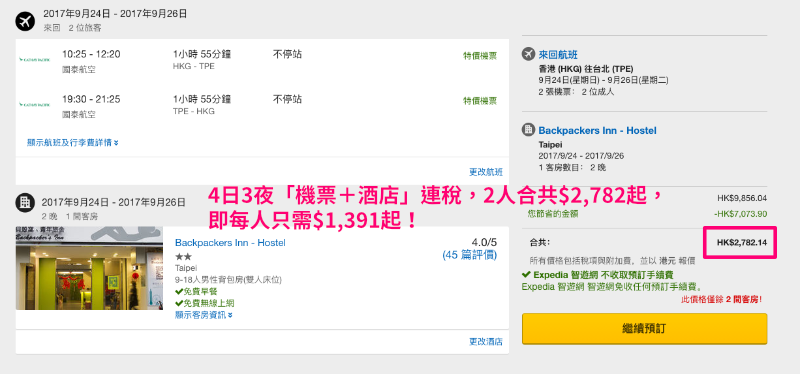Click the 合共: label in the summary
The image size is (800, 374).
coord(540,242)
